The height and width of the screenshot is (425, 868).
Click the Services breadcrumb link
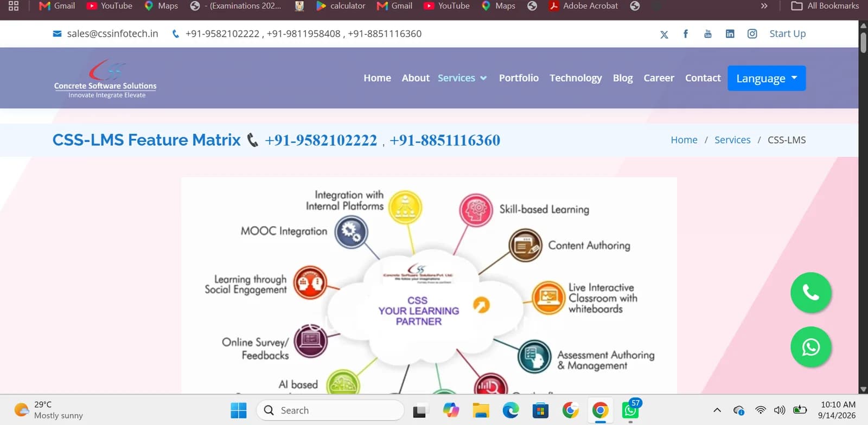(x=732, y=140)
